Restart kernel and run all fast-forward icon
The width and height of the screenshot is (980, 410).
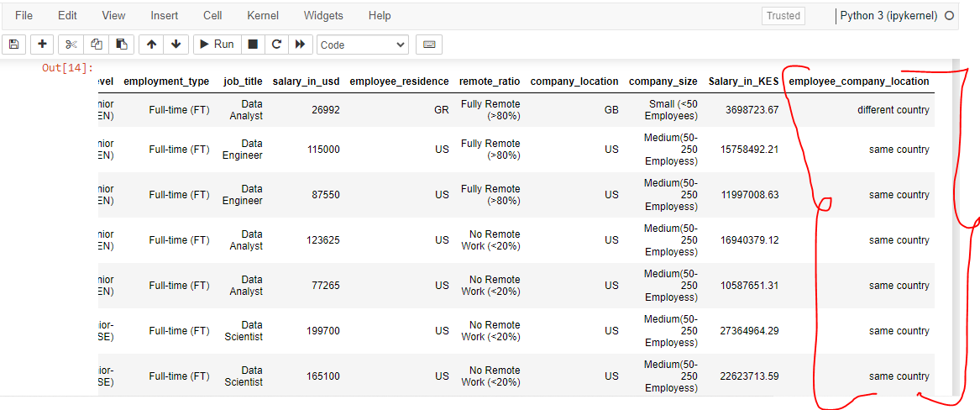[300, 45]
